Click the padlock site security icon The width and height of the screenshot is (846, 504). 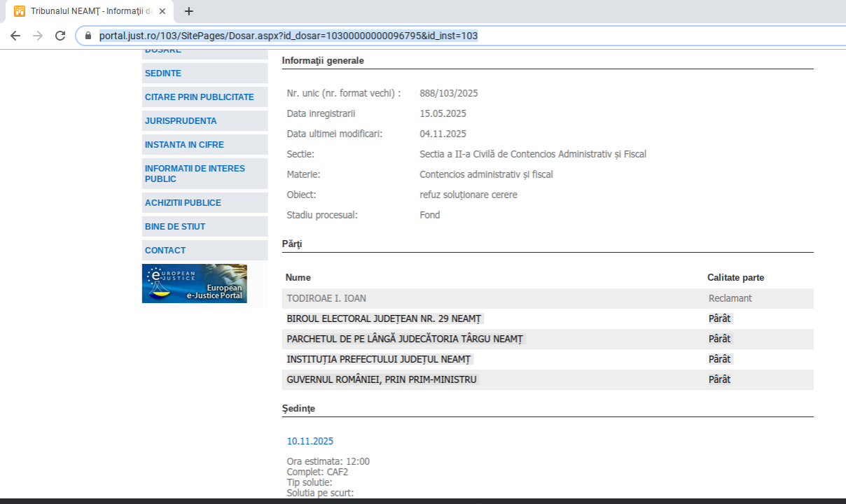click(88, 36)
